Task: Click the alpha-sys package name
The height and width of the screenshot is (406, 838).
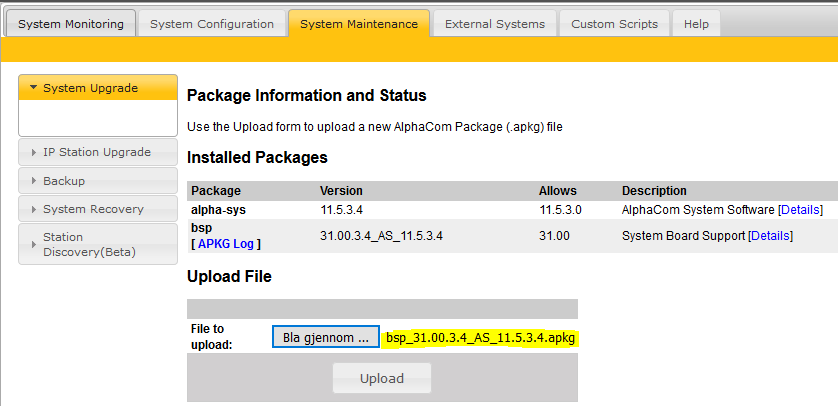Action: 218,210
